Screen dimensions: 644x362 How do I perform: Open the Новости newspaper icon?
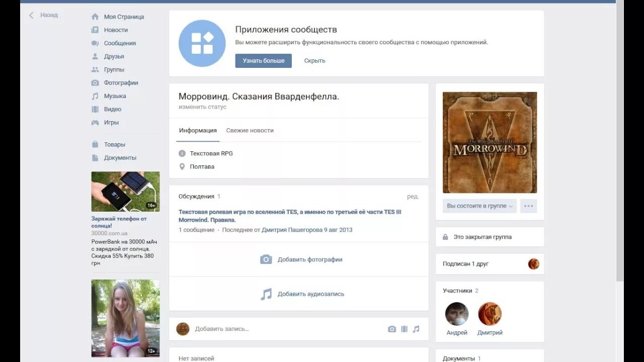95,30
